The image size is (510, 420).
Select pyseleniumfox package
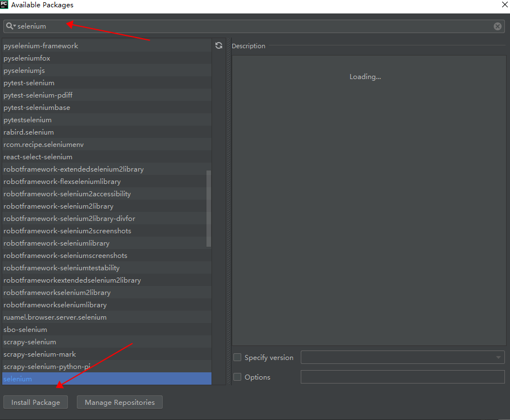pyautogui.click(x=107, y=58)
